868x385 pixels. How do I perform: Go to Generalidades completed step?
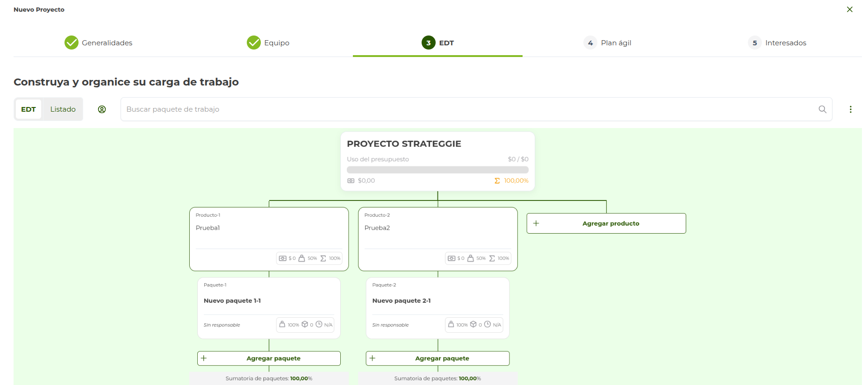tap(99, 43)
